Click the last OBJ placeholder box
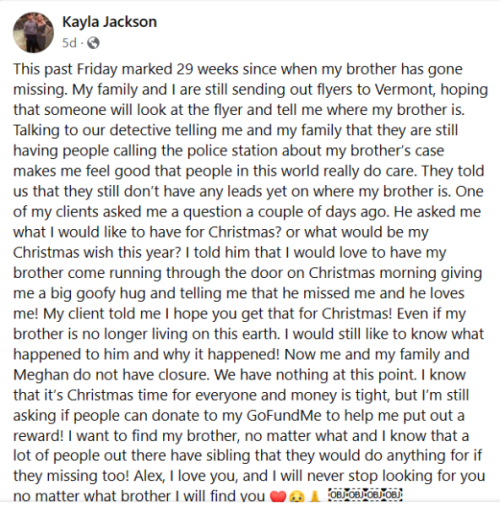 click(x=393, y=494)
